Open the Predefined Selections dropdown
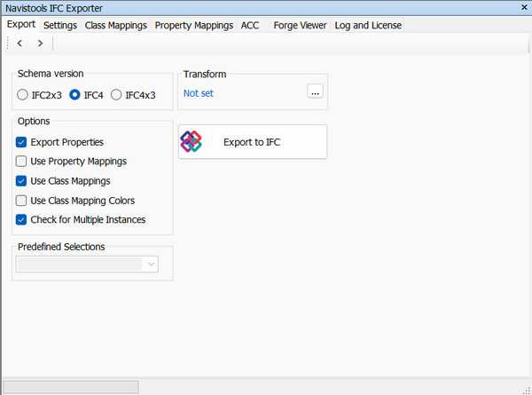 tap(87, 265)
